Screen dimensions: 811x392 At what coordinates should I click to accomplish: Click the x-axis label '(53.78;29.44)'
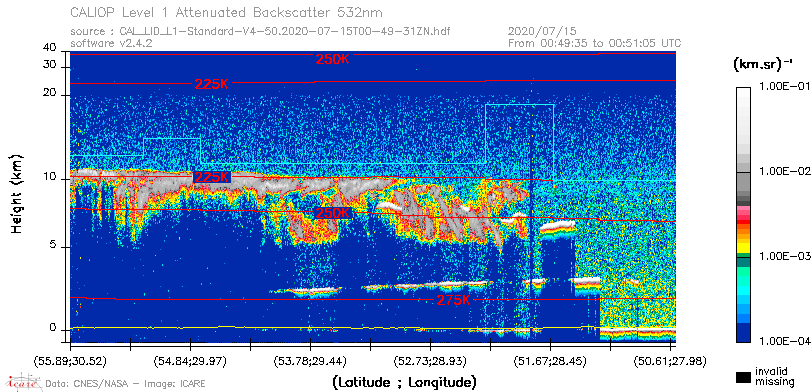[x=310, y=361]
